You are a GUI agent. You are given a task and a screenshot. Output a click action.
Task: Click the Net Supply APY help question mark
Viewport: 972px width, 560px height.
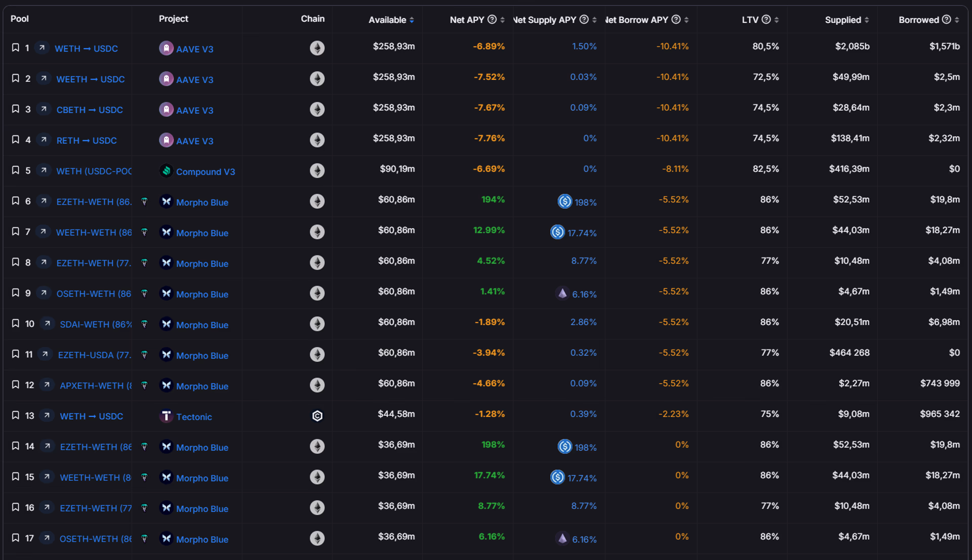(x=584, y=19)
